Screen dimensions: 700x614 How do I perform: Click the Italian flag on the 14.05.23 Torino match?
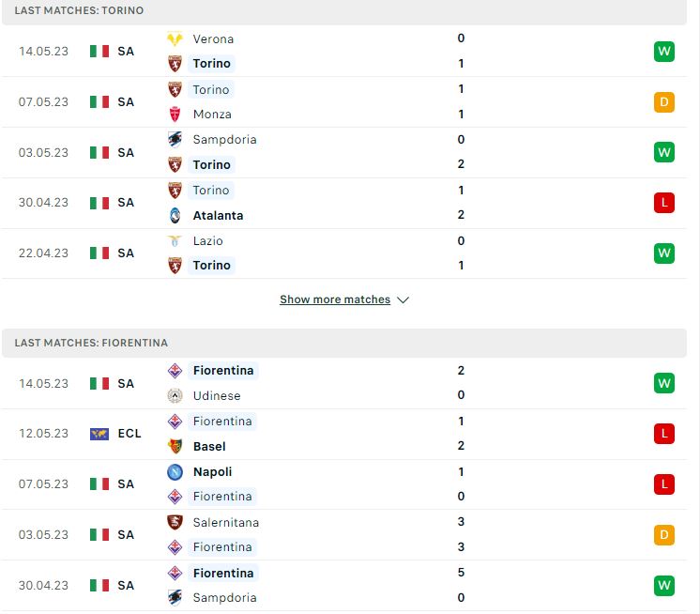[99, 51]
